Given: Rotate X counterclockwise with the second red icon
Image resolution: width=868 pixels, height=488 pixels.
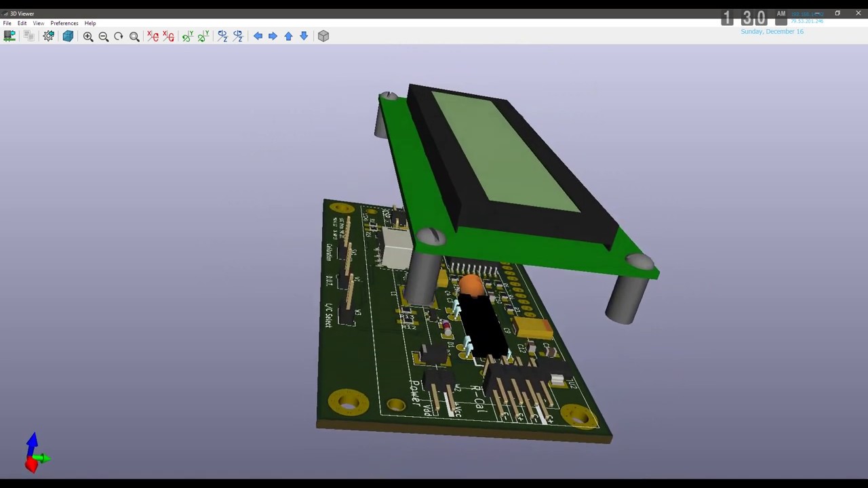Looking at the screenshot, I should coord(169,36).
